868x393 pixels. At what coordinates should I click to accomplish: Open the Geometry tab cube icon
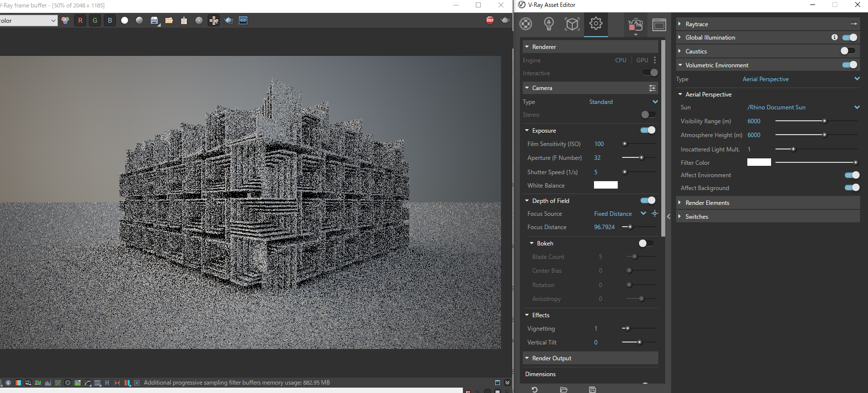[572, 24]
